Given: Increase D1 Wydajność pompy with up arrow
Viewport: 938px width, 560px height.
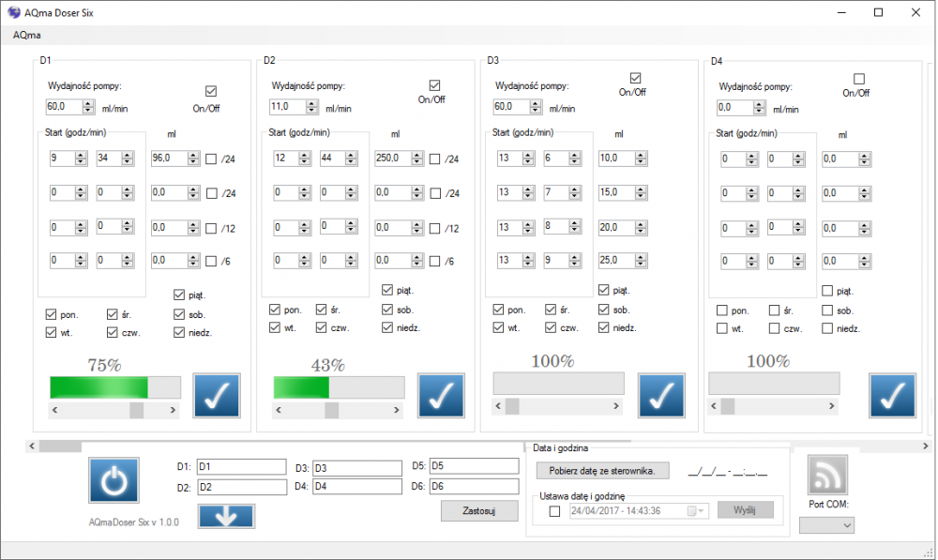Looking at the screenshot, I should tap(88, 103).
